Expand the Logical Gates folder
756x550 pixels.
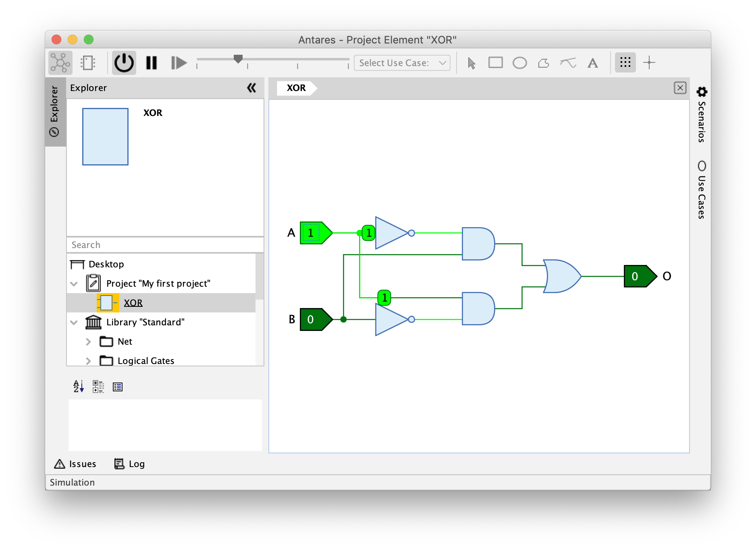[88, 361]
